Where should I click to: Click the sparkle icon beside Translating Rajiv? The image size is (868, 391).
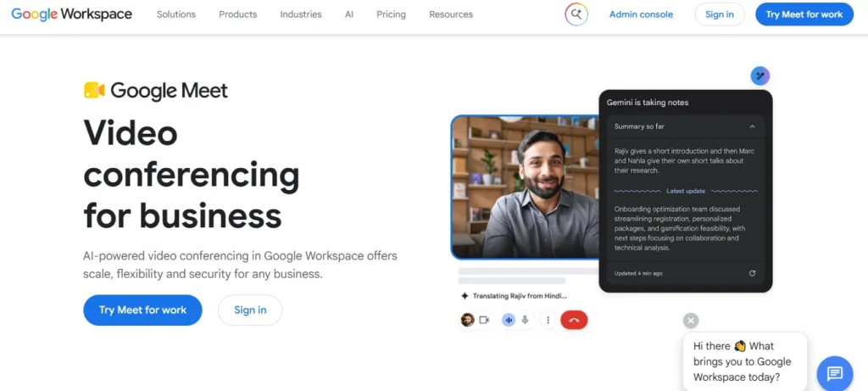coord(465,296)
